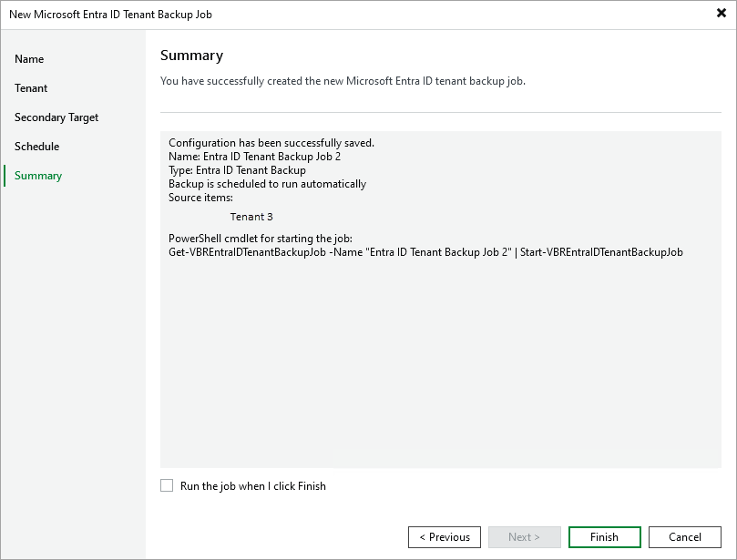Image resolution: width=737 pixels, height=560 pixels.
Task: Go to the Secondary Target step
Action: (x=56, y=117)
